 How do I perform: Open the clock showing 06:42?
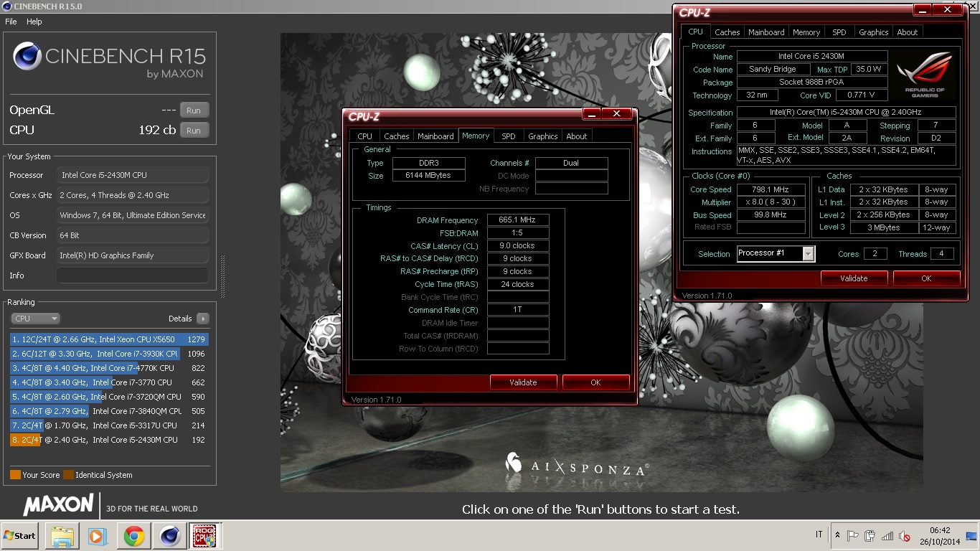(939, 536)
